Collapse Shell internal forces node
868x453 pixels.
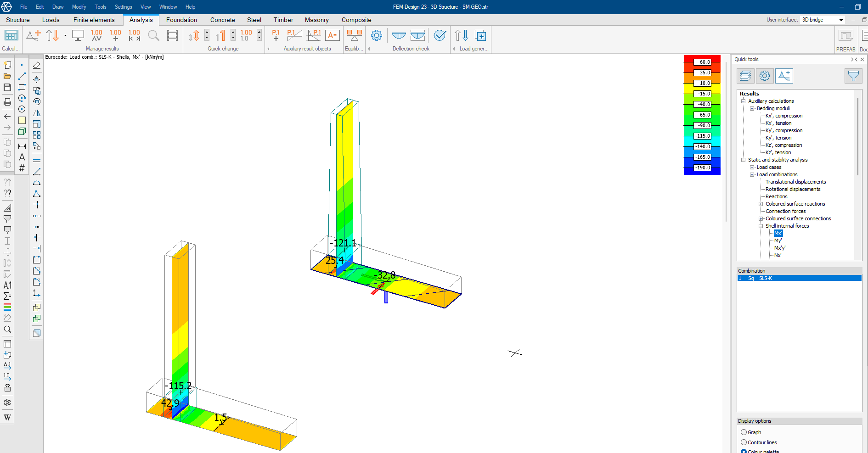(x=761, y=226)
